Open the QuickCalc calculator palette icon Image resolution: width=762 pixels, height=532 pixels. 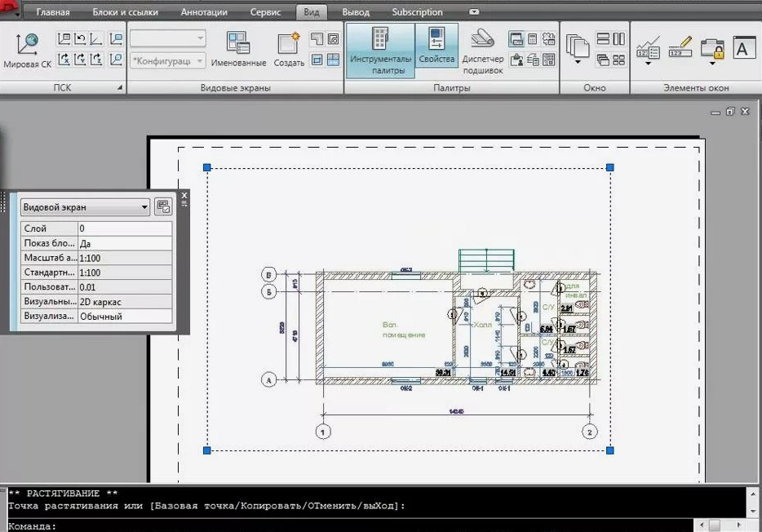(533, 39)
